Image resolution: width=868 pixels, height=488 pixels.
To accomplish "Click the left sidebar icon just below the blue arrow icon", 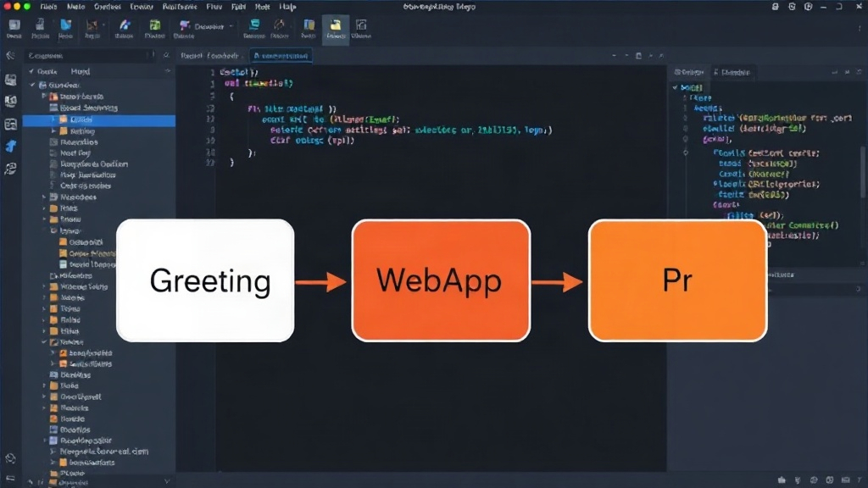I will 10,169.
